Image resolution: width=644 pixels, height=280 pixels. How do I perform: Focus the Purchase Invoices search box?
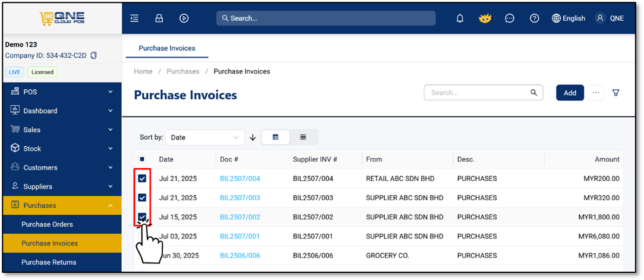484,93
